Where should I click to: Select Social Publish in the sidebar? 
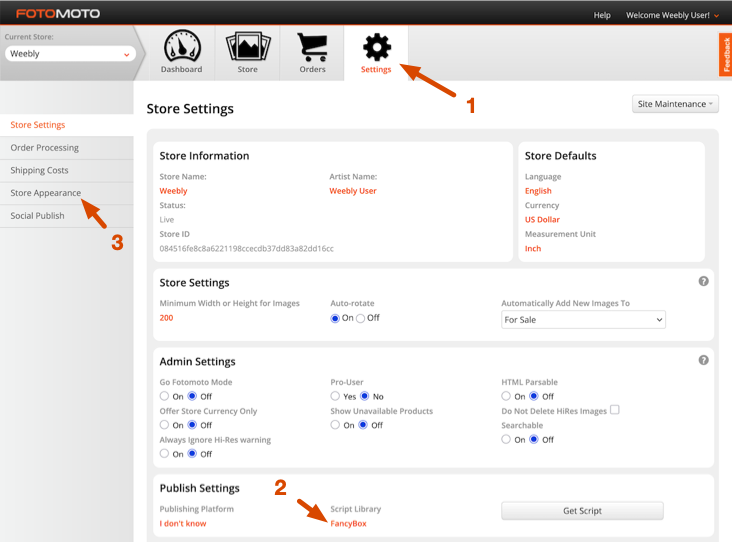point(67,216)
